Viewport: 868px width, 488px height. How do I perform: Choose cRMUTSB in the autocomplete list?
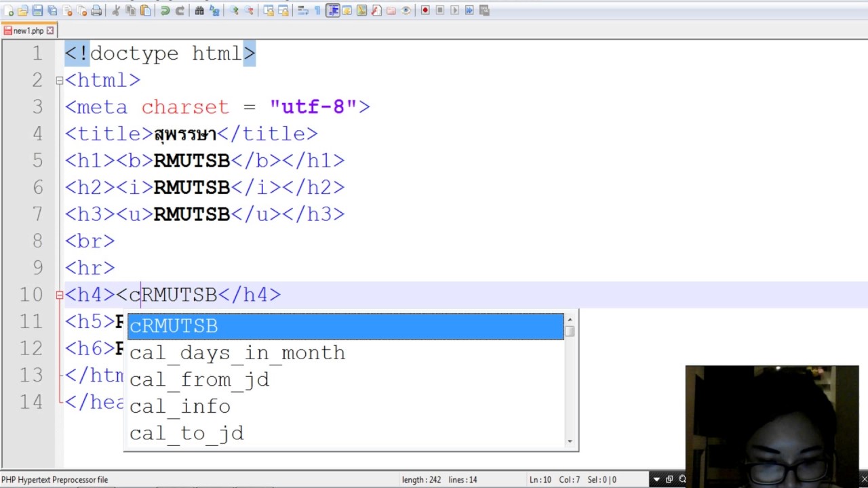(x=346, y=326)
